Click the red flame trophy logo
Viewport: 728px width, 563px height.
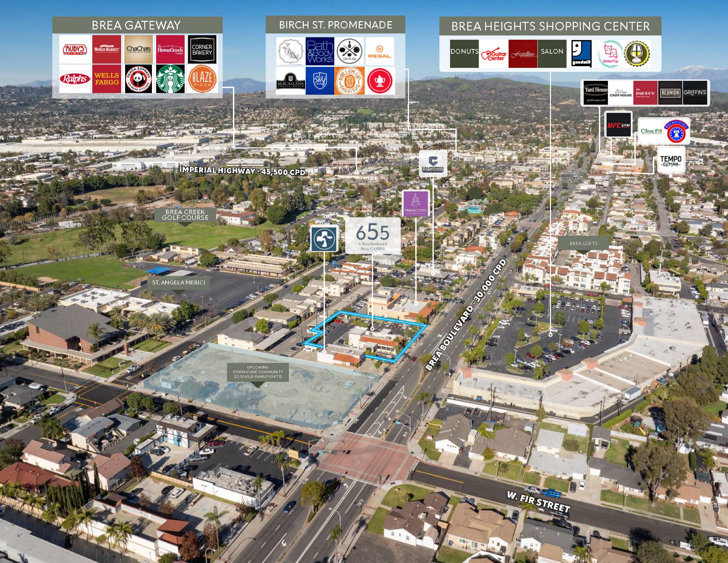[x=380, y=81]
